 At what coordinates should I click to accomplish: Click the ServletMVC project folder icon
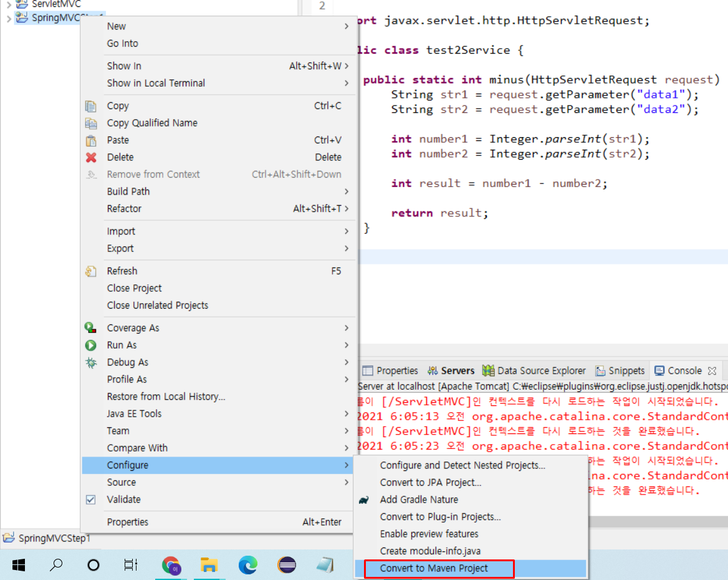click(22, 4)
